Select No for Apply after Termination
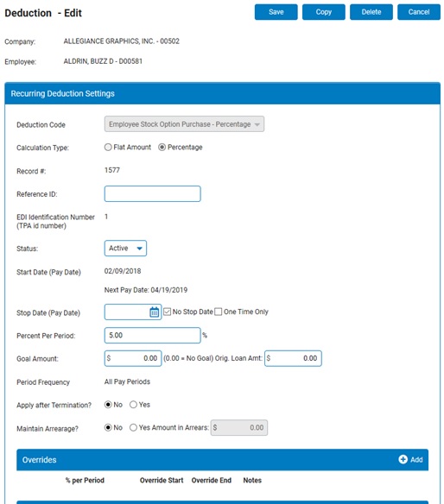Image resolution: width=444 pixels, height=504 pixels. tap(108, 405)
